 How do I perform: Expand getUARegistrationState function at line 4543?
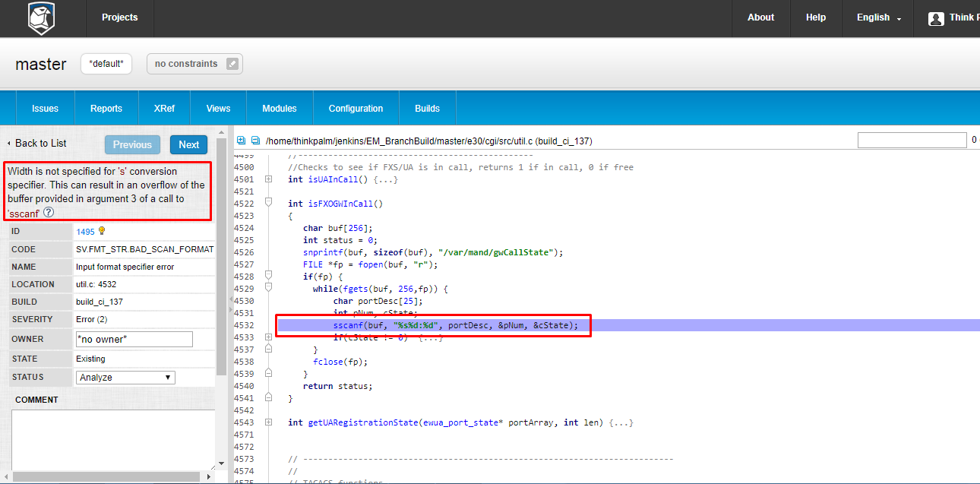[268, 422]
